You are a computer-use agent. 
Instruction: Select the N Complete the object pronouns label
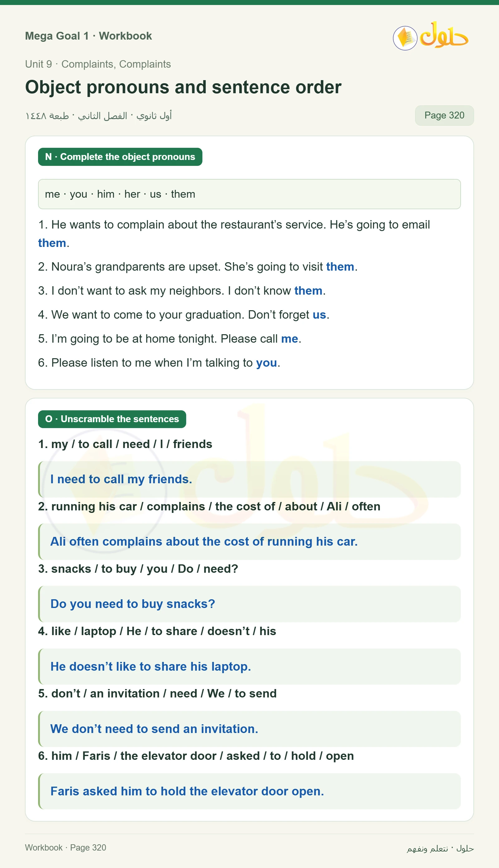[120, 157]
